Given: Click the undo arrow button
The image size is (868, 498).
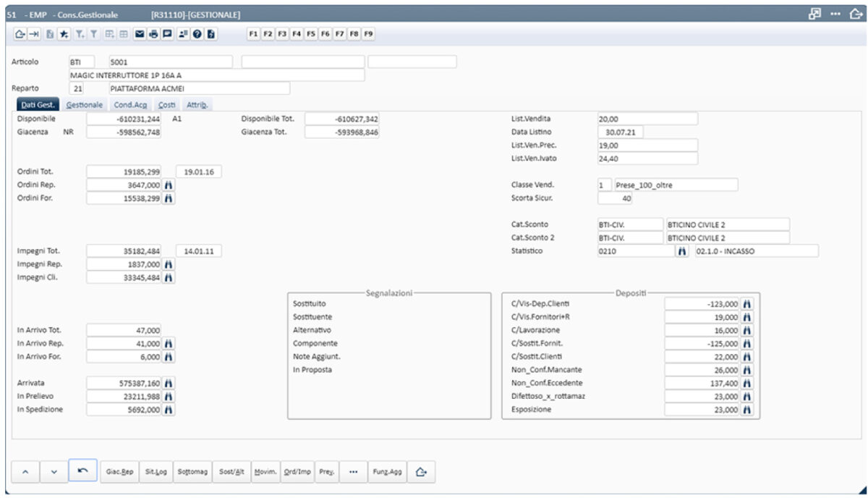Looking at the screenshot, I should tap(81, 470).
